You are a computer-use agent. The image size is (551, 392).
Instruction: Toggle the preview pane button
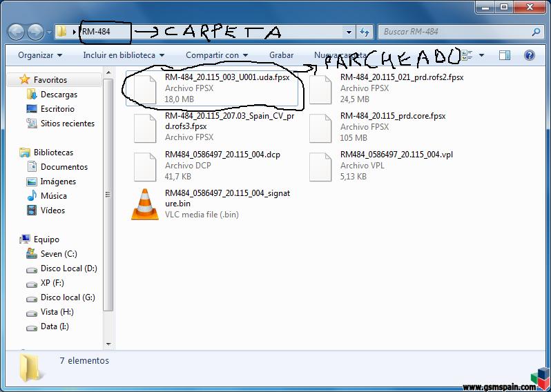pyautogui.click(x=505, y=55)
